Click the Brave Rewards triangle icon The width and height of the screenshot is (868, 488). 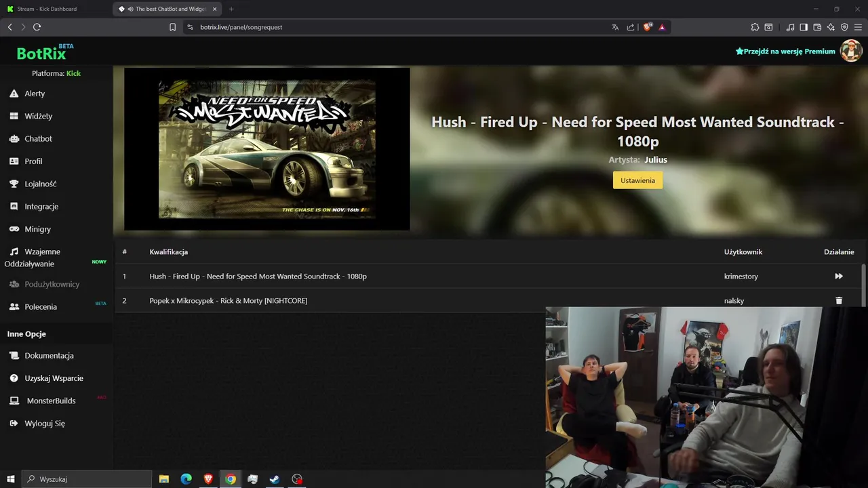(662, 27)
